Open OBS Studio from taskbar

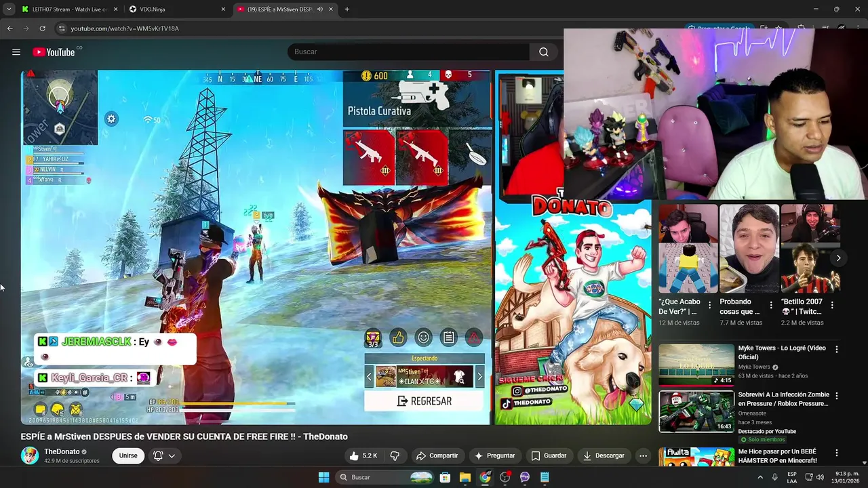click(x=505, y=477)
